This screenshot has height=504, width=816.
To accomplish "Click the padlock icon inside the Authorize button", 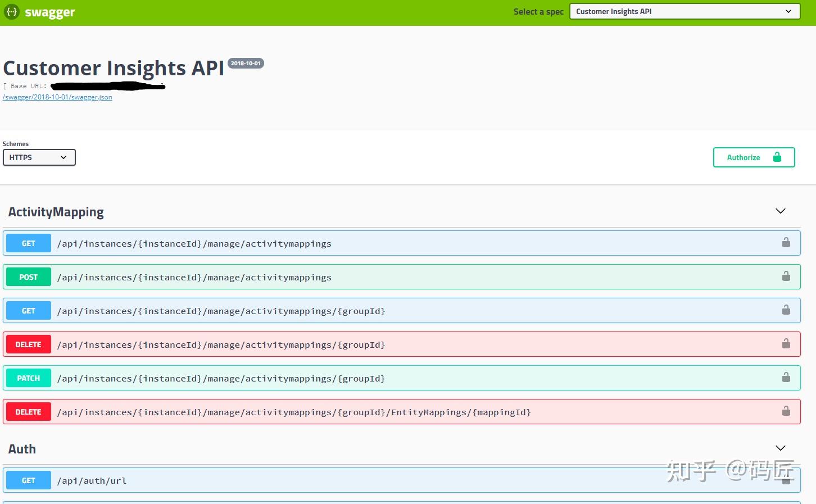I will (777, 157).
